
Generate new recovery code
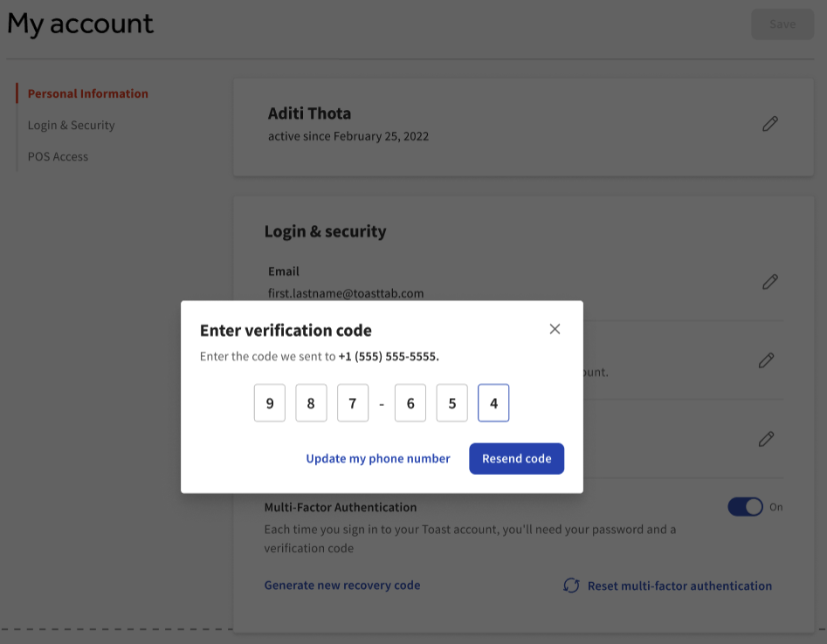click(341, 586)
